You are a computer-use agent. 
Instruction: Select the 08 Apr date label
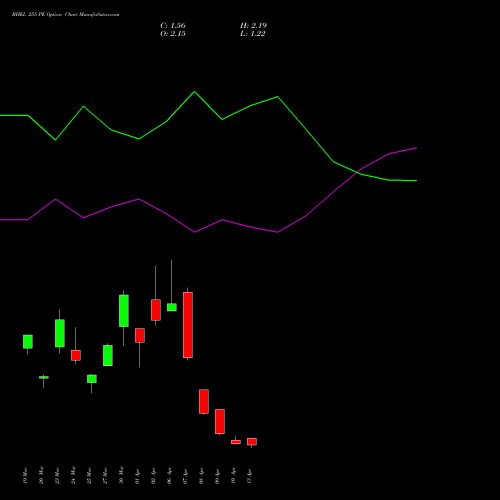[x=201, y=476]
